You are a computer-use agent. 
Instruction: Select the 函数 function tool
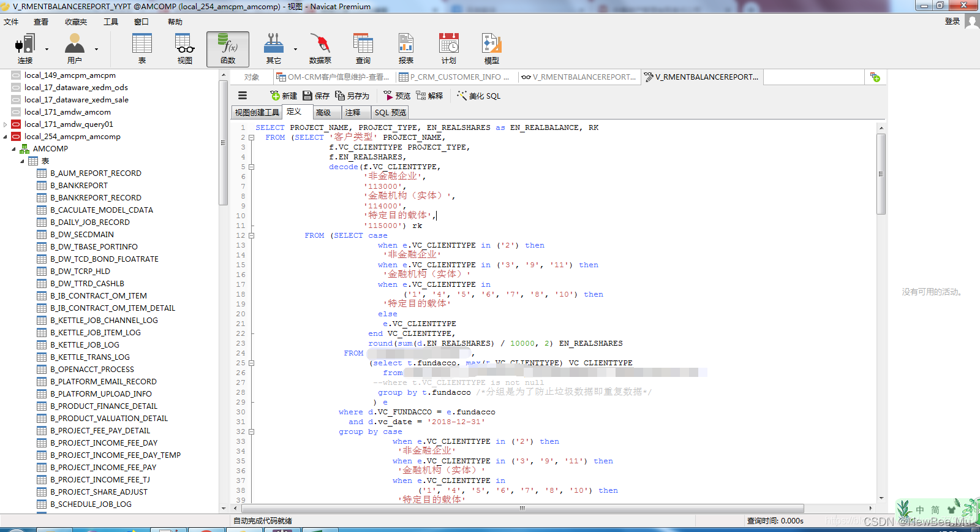[x=228, y=48]
